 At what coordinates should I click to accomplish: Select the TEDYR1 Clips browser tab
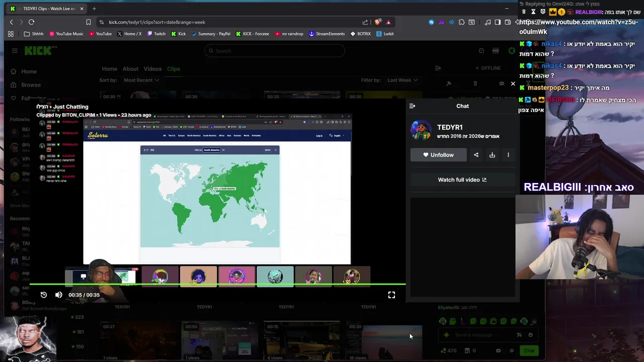[47, 9]
